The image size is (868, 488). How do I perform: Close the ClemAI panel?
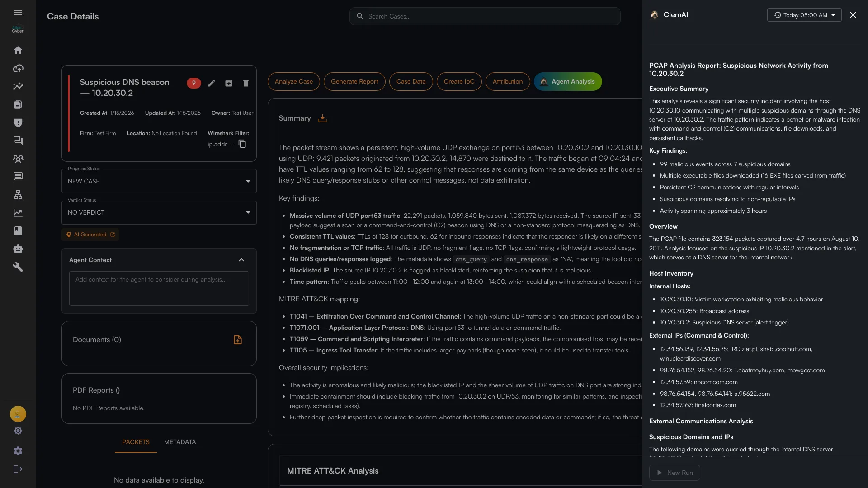coord(853,15)
